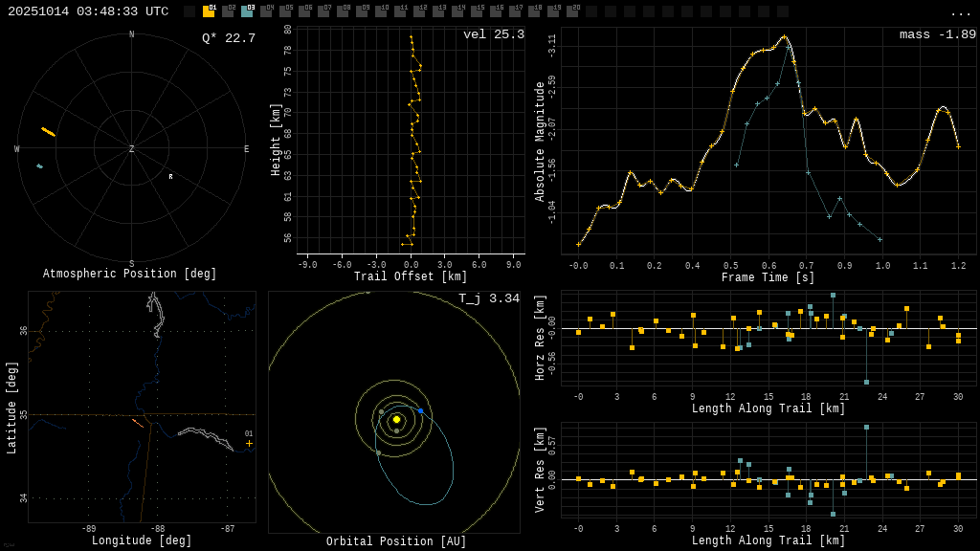980x551 pixels.
Task: Click the teal meteor track in polar plot
Action: (x=39, y=166)
